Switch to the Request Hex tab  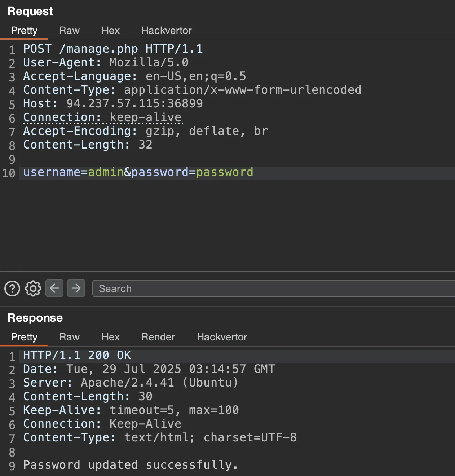[111, 31]
